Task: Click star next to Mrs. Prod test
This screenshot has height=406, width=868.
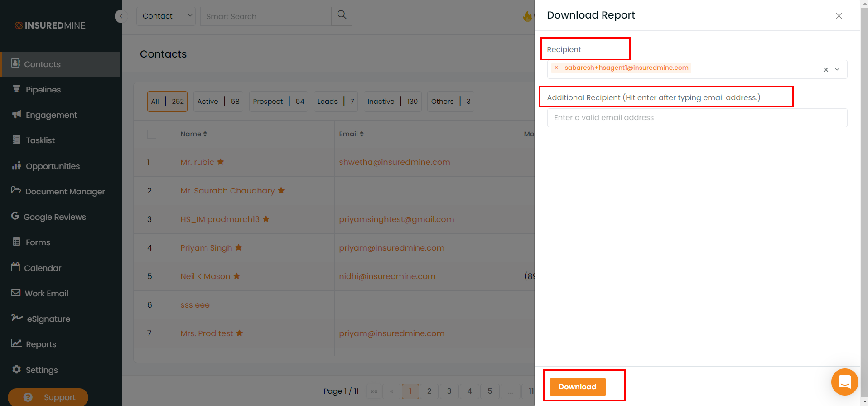Action: [x=240, y=333]
